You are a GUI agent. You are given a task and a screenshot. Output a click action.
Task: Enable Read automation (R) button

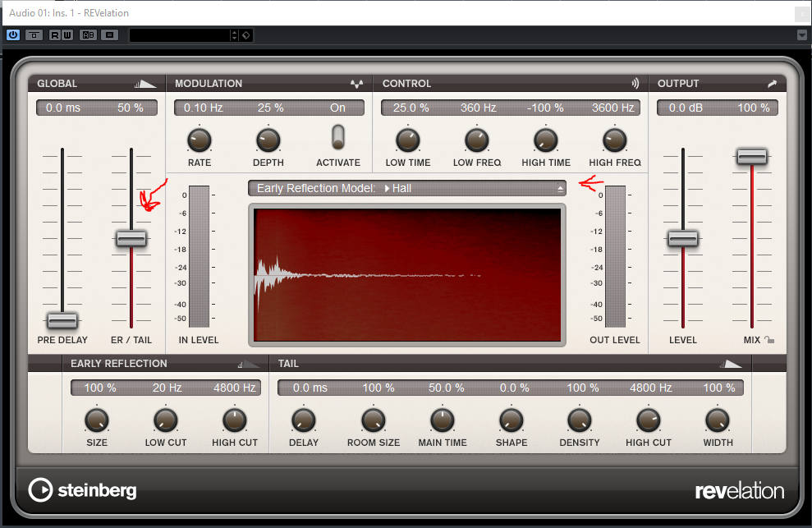tap(55, 35)
